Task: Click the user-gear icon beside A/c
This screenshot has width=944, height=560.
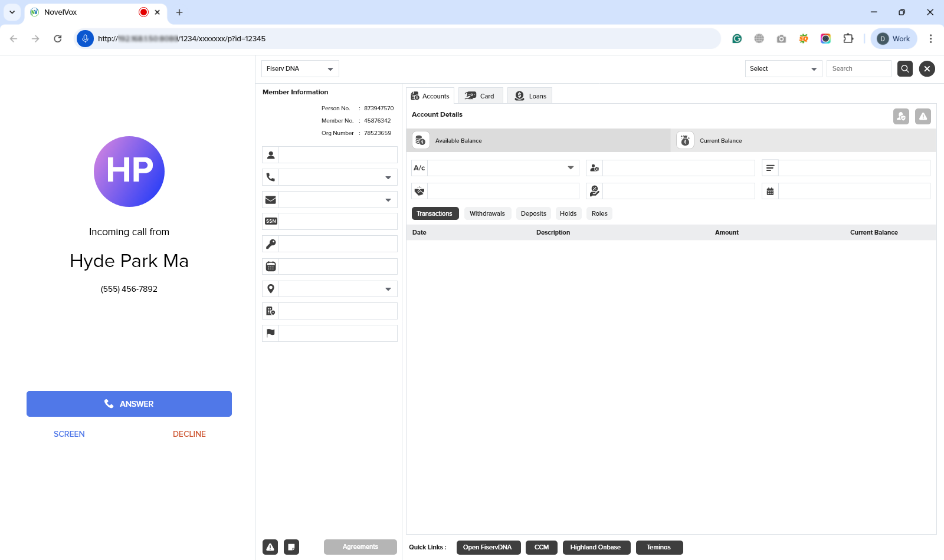Action: [595, 168]
